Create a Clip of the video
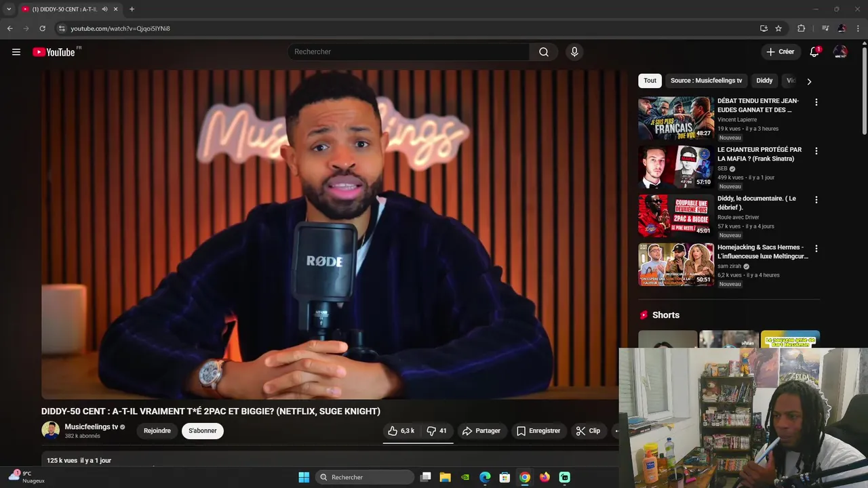Image resolution: width=868 pixels, height=488 pixels. click(588, 431)
